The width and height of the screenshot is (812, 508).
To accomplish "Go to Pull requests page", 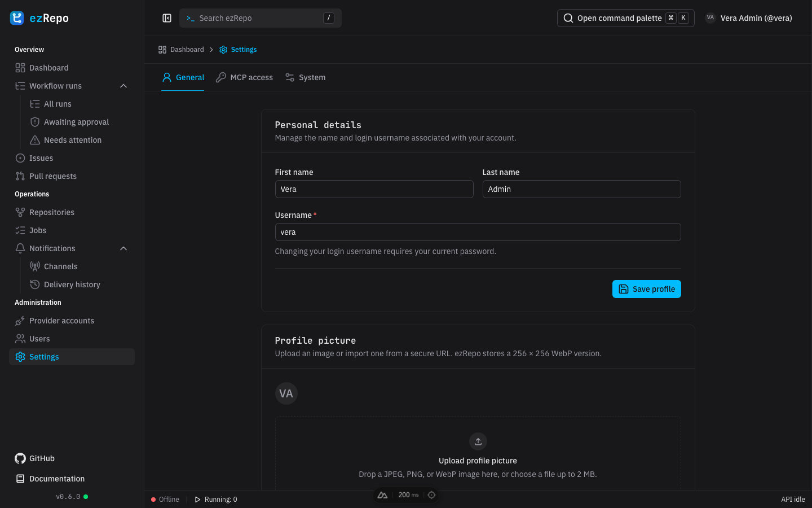I will [72, 176].
